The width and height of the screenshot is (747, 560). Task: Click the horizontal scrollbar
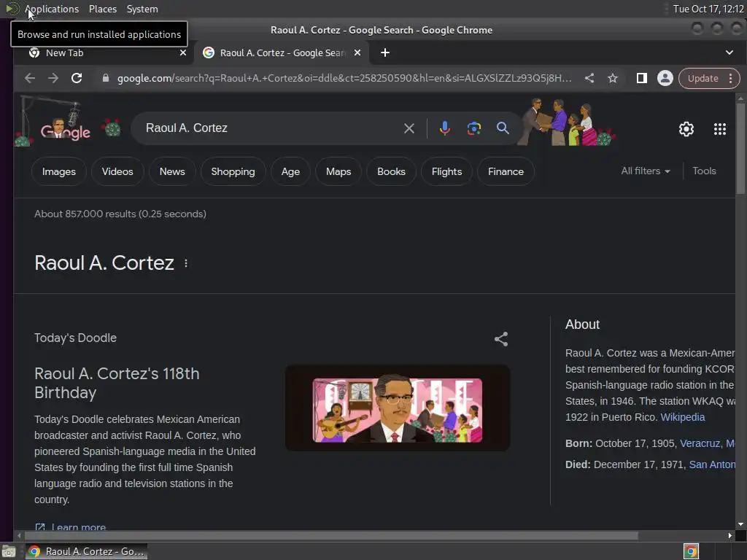(330, 536)
